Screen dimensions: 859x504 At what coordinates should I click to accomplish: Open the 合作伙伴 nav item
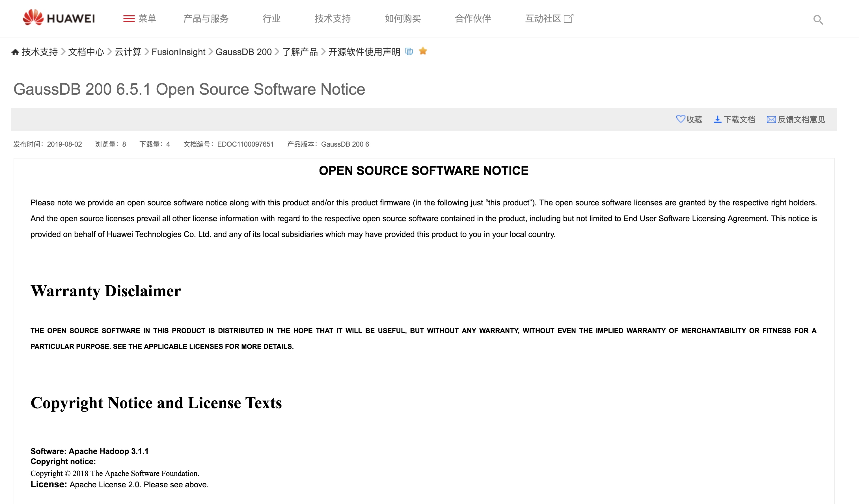[473, 19]
